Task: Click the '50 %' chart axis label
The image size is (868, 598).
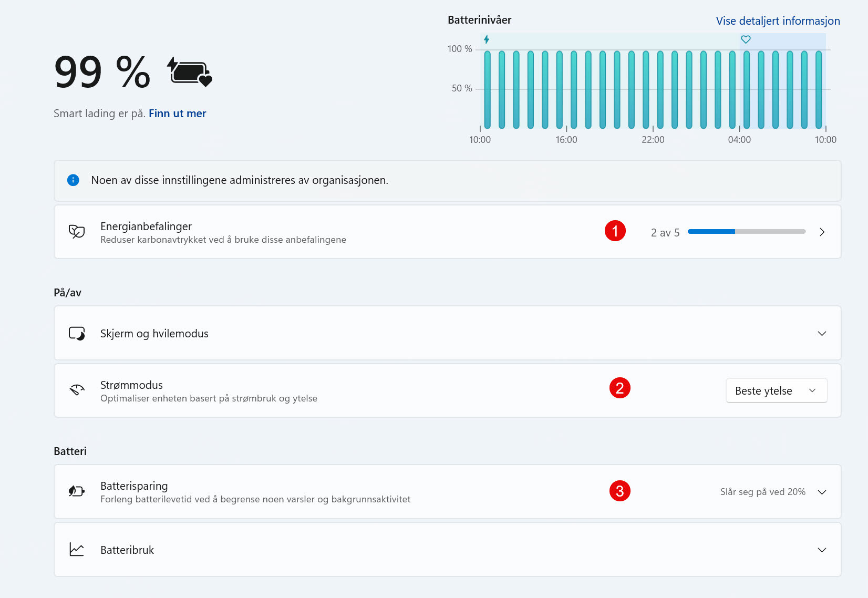Action: click(462, 88)
